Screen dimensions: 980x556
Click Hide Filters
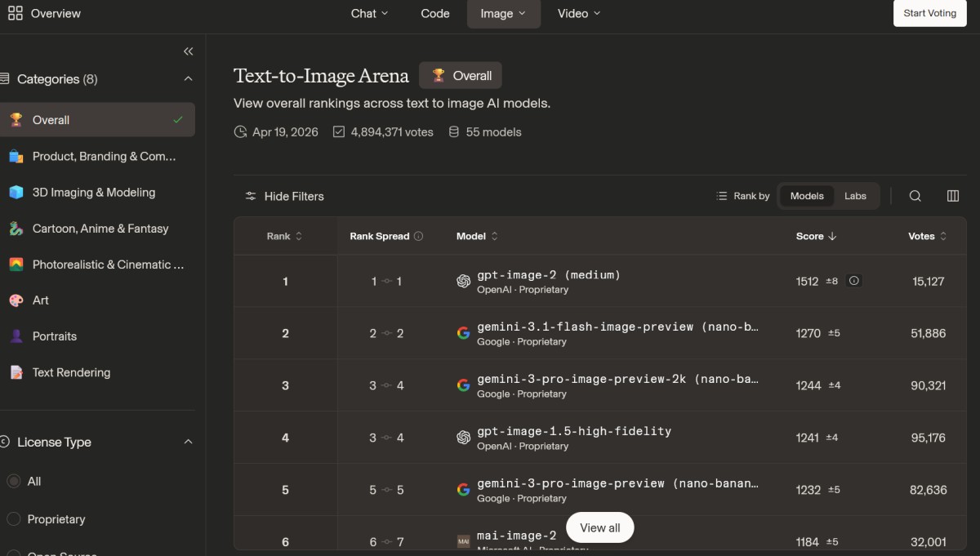(x=284, y=196)
